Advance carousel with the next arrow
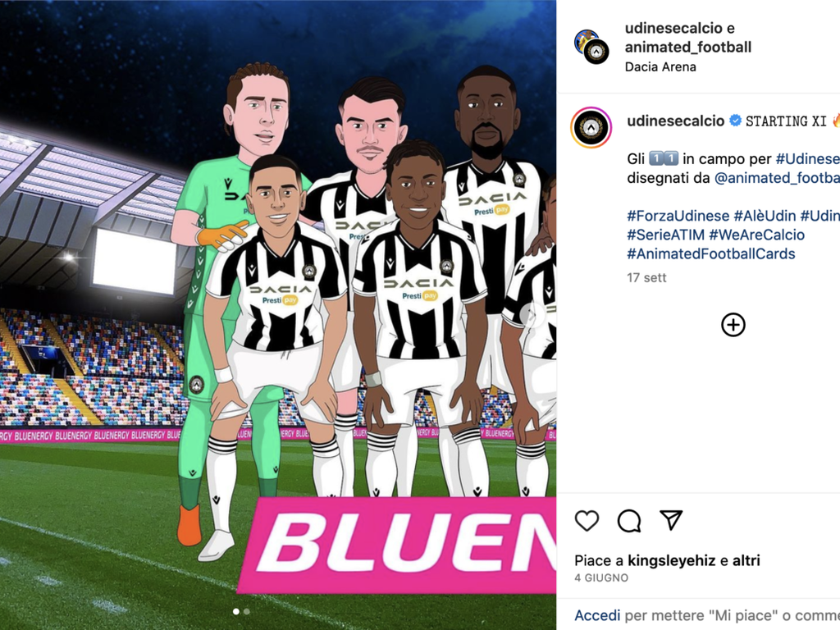Viewport: 840px width, 630px height. coord(532,314)
